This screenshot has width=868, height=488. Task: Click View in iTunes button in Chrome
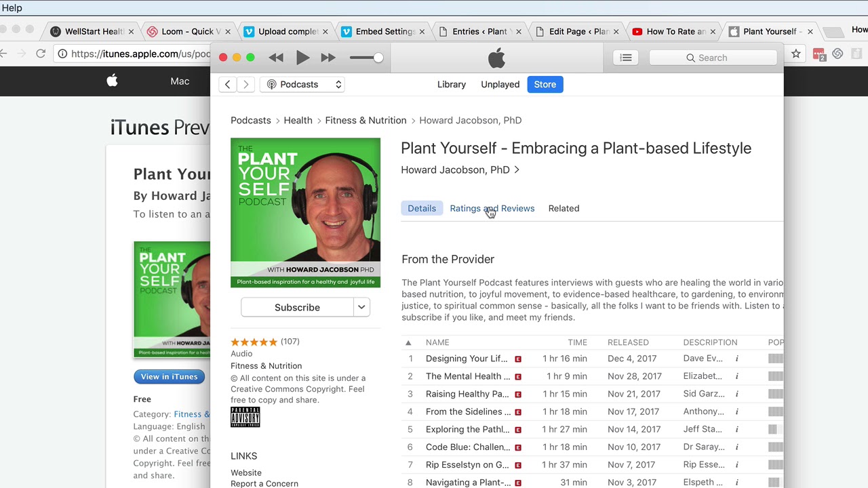point(169,377)
